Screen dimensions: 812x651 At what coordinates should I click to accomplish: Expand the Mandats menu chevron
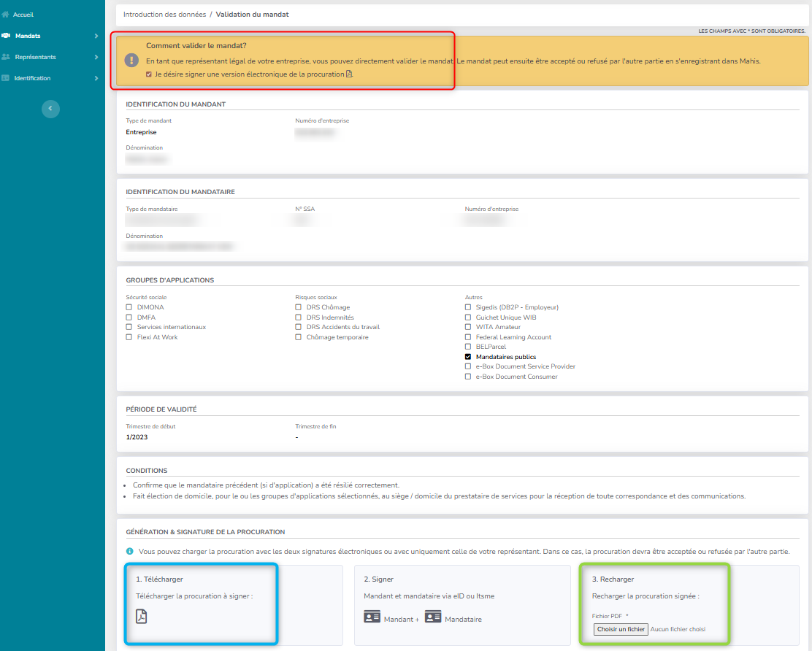pos(96,36)
